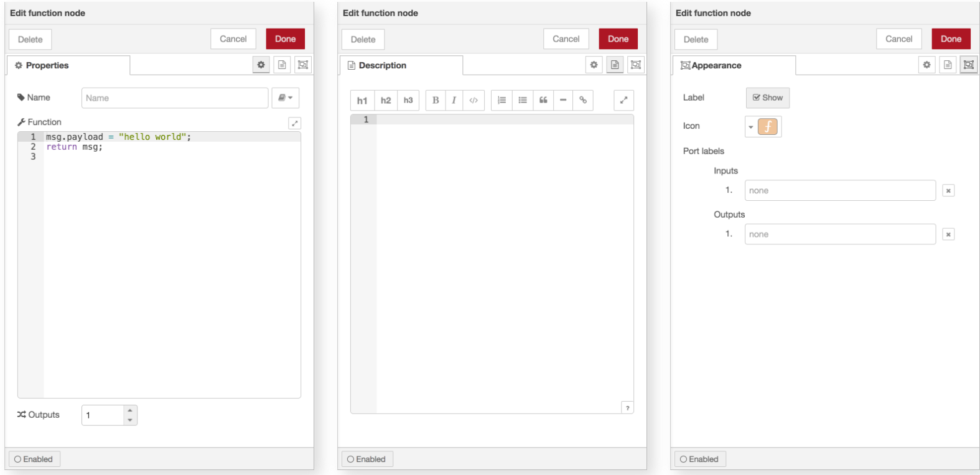Click Done in the Description panel
The height and width of the screenshot is (475, 980).
tap(618, 39)
